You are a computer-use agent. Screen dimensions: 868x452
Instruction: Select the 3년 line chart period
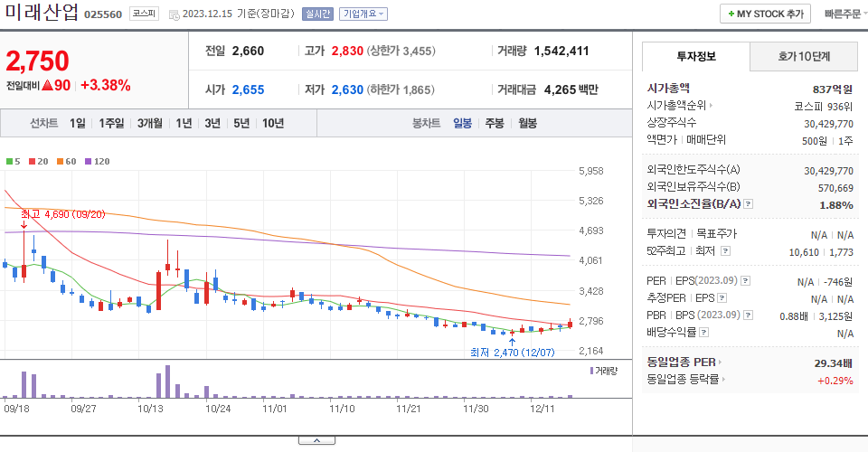(212, 123)
